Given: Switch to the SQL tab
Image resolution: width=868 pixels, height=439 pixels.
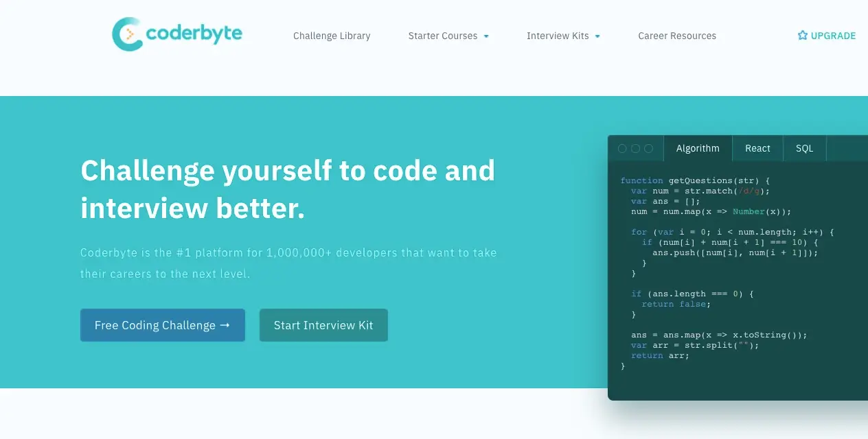Looking at the screenshot, I should pos(804,148).
